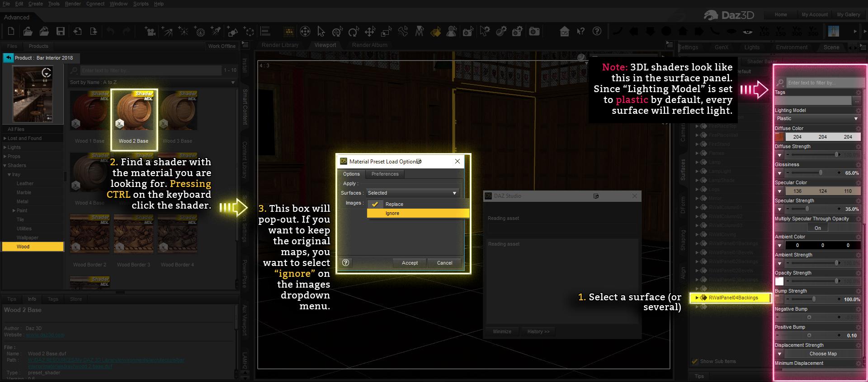Click the Choose Map button
The width and height of the screenshot is (868, 382).
[823, 354]
